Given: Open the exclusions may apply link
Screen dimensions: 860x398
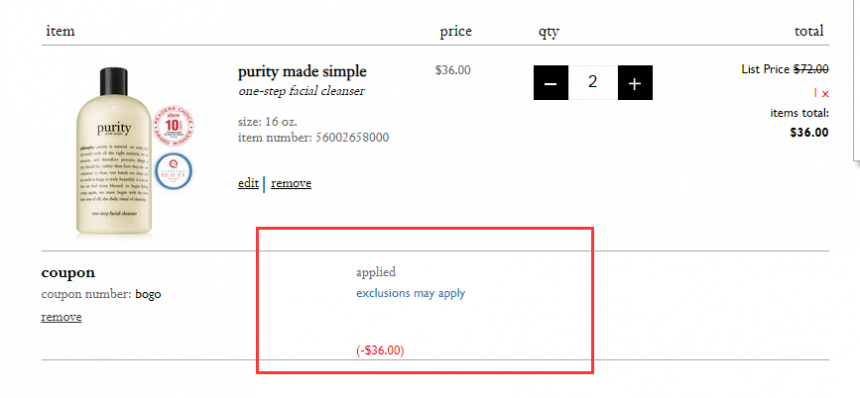Looking at the screenshot, I should tap(411, 293).
